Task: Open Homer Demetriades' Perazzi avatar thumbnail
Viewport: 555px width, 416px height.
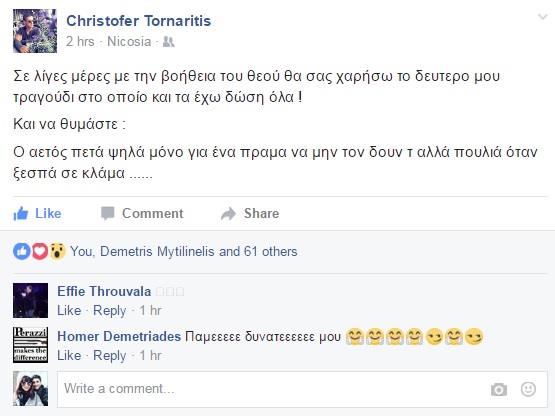Action: [x=30, y=345]
